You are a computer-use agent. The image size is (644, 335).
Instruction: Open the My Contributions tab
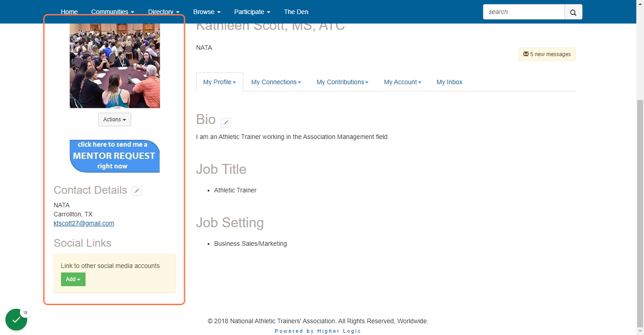pos(342,82)
